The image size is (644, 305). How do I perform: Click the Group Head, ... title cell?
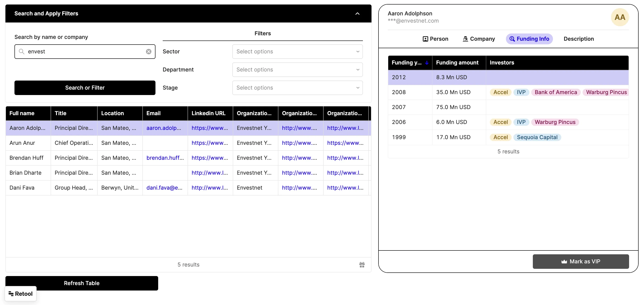click(x=73, y=188)
